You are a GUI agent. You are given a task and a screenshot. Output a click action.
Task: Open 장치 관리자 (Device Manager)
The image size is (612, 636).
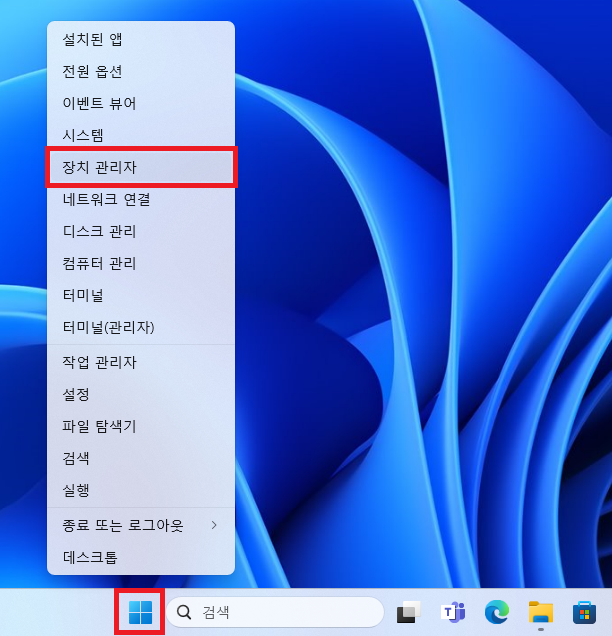pyautogui.click(x=141, y=167)
